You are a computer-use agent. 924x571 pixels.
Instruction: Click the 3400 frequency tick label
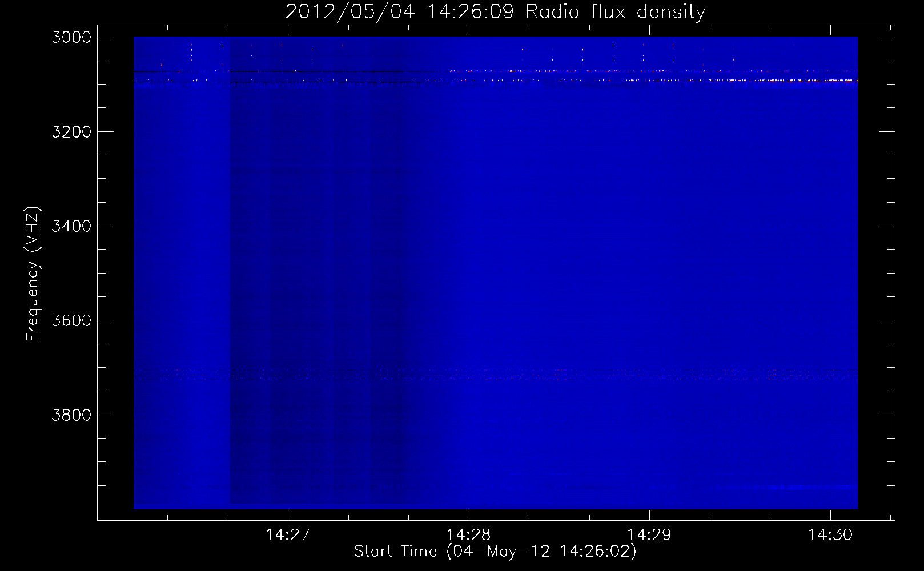[71, 226]
